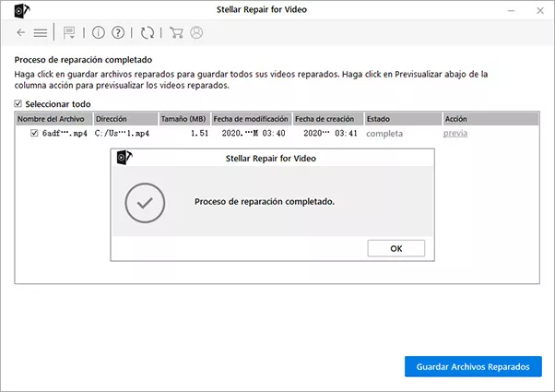Click the Dirección column header
The height and width of the screenshot is (392, 555).
point(125,119)
